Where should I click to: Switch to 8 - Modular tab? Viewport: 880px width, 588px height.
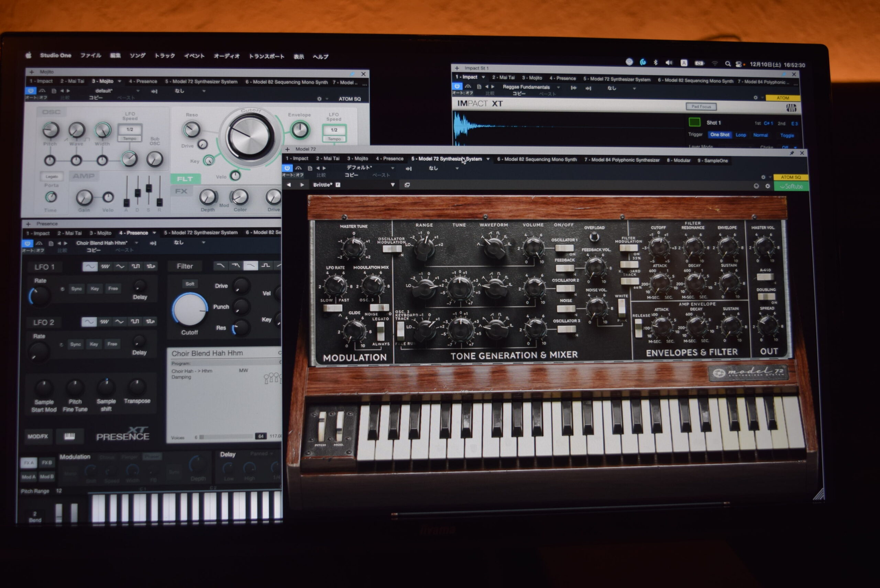679,160
